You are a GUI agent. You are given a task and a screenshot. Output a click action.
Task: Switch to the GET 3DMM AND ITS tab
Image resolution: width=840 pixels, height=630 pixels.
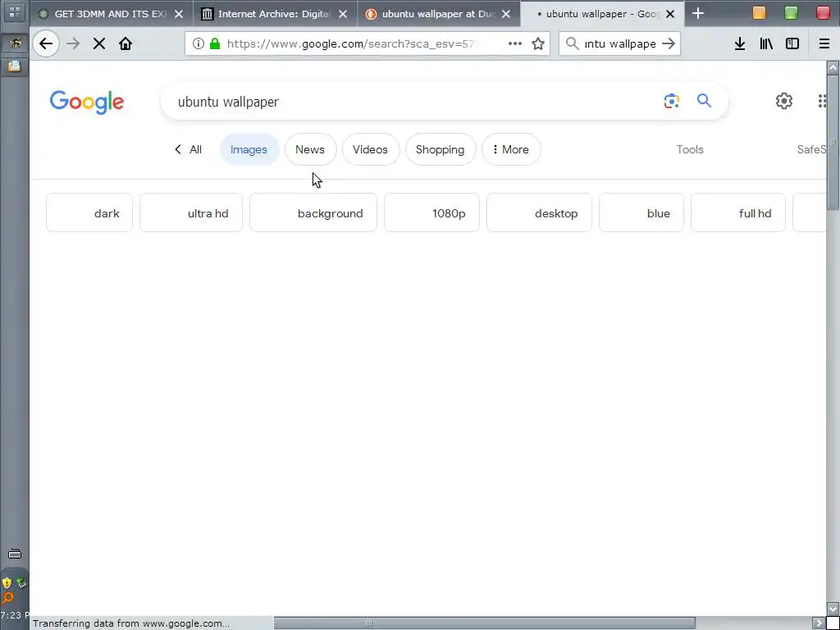[x=112, y=14]
